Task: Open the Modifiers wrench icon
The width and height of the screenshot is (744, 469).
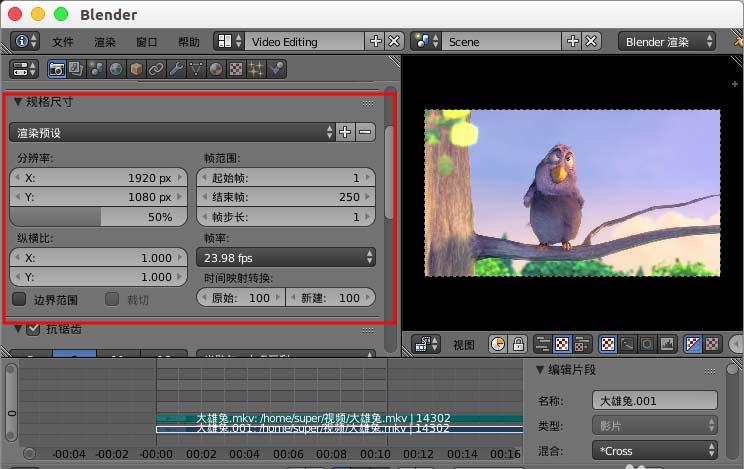Action: pos(176,69)
